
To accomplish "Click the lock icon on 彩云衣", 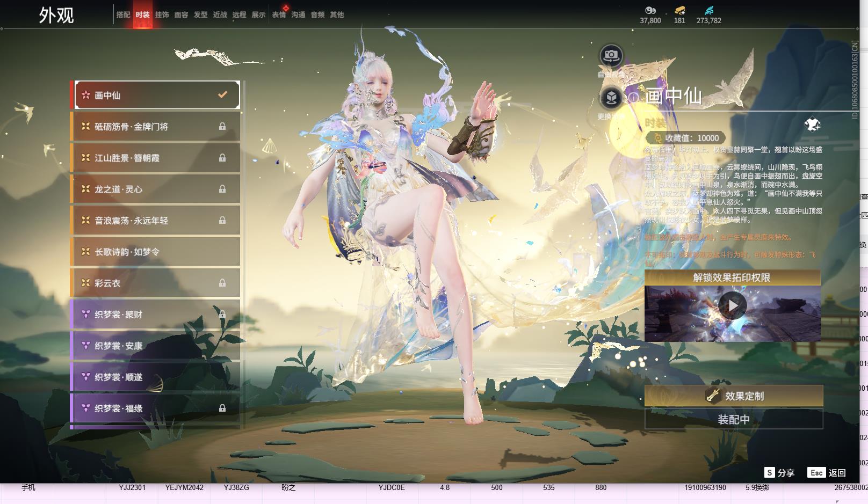I will pos(222,283).
